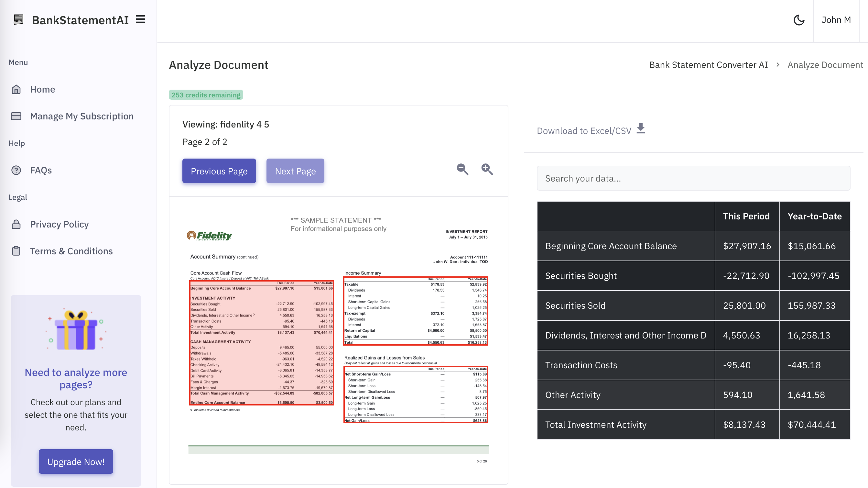Click the BankStatementAI logo icon
The image size is (868, 488).
(x=18, y=19)
